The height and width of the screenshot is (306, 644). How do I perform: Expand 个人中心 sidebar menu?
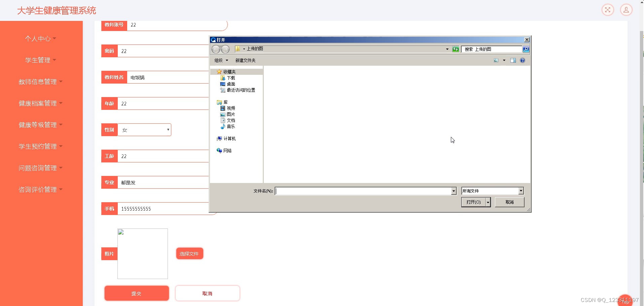(41, 39)
